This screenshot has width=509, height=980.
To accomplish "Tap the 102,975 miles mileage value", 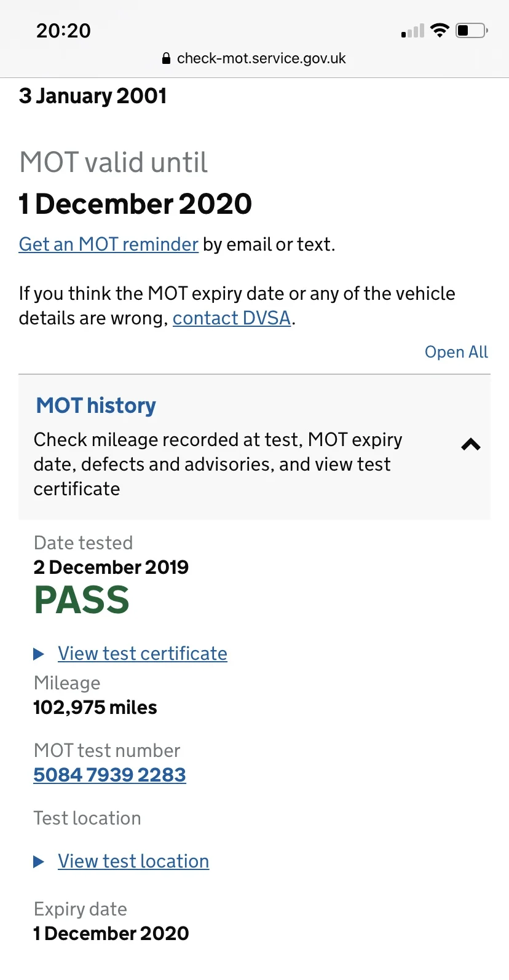I will coord(95,707).
